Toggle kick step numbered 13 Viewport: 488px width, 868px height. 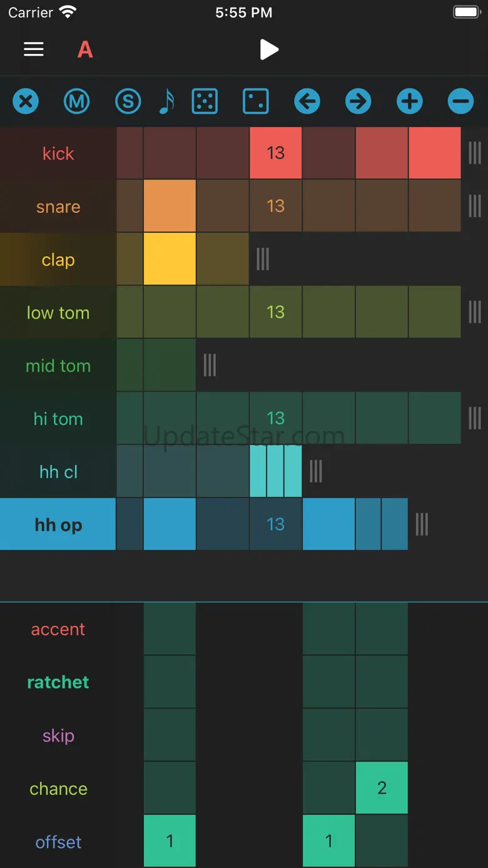tap(275, 153)
